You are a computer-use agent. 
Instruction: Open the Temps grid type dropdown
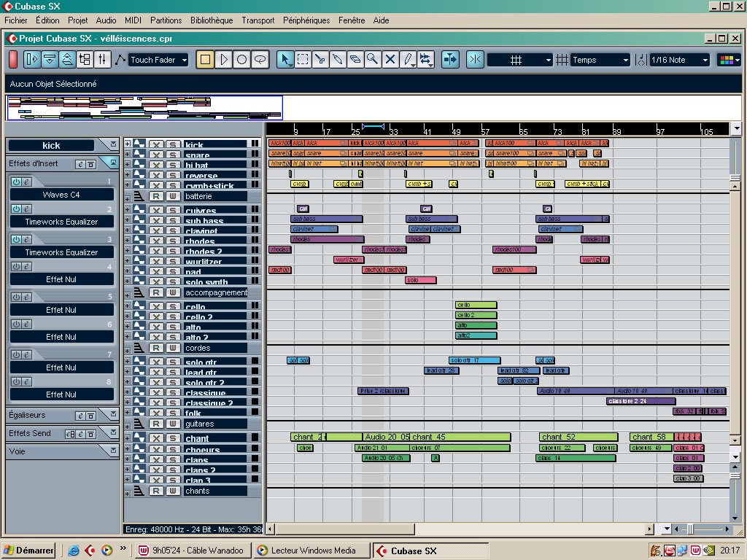tap(600, 60)
